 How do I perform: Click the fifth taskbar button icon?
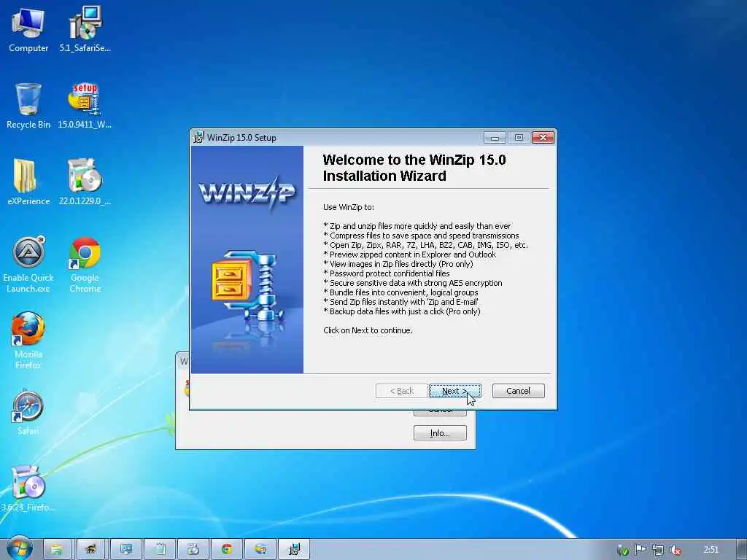click(x=193, y=550)
